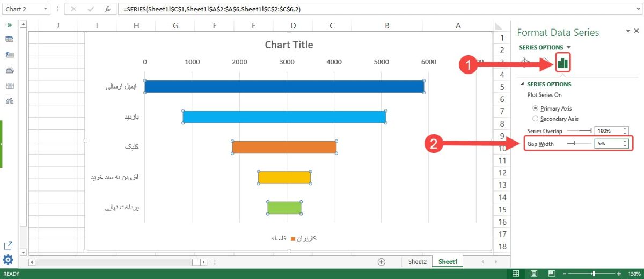Click the settings gear icon at bottom left
Viewport: 644px width, 279px height.
tap(8, 260)
